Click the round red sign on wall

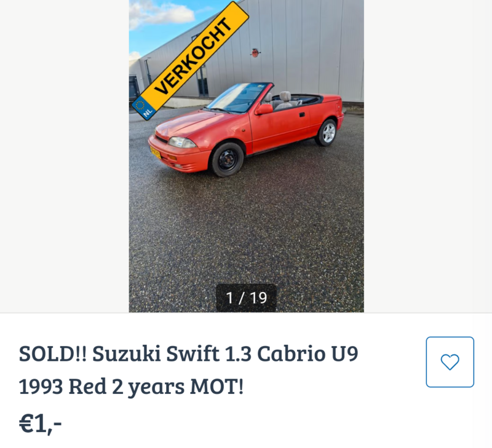click(255, 53)
